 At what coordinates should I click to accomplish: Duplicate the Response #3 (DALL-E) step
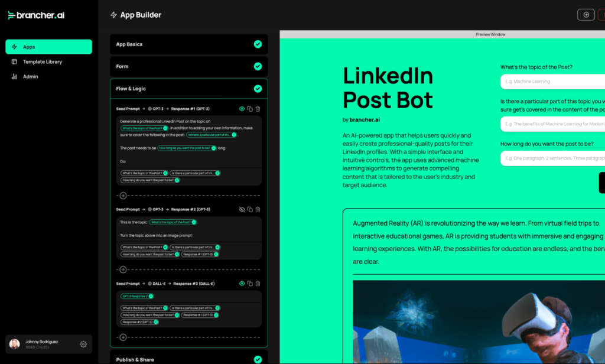[x=250, y=283]
